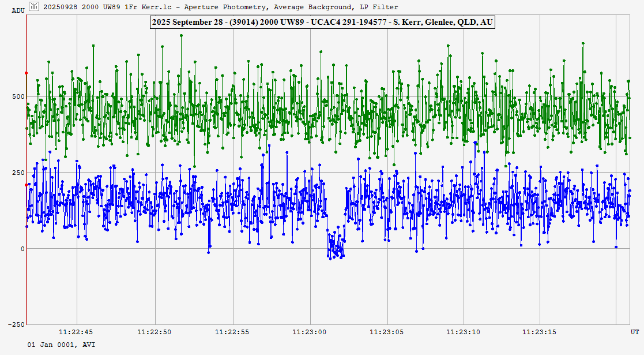Click the red vertical marker line at left

pyautogui.click(x=26, y=173)
